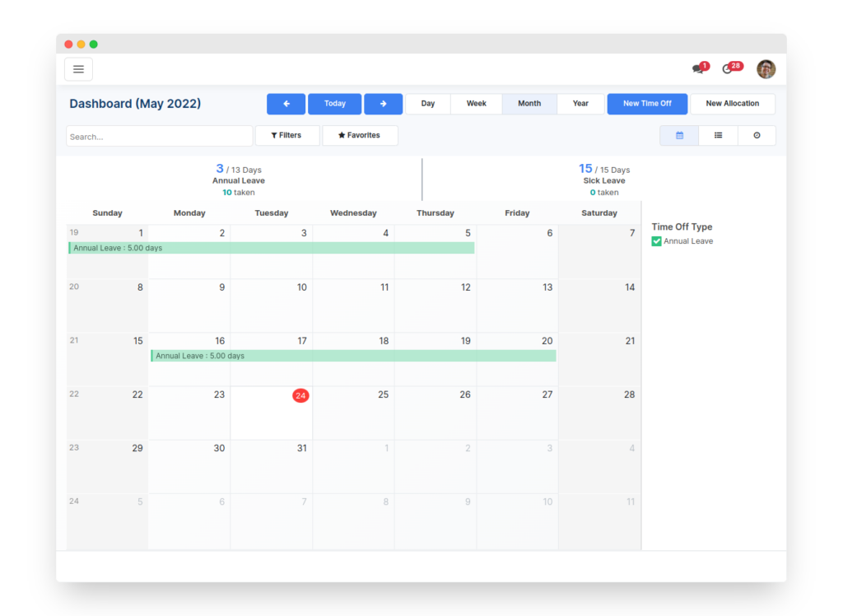This screenshot has height=616, width=843.
Task: Select the calendar view icon
Action: point(678,134)
